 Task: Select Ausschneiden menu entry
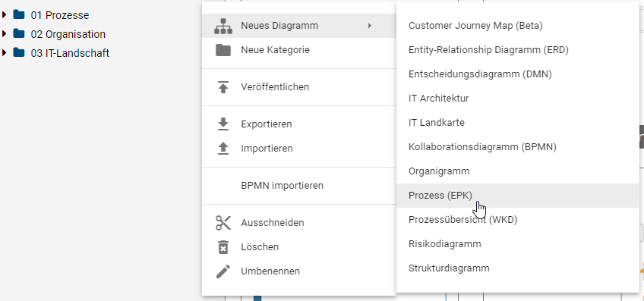click(x=299, y=223)
